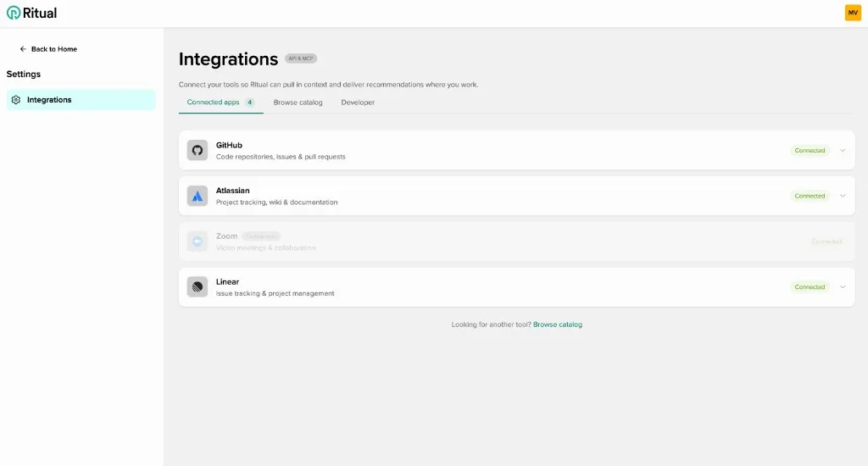This screenshot has height=466, width=868.
Task: Go Back to Home
Action: (x=48, y=48)
